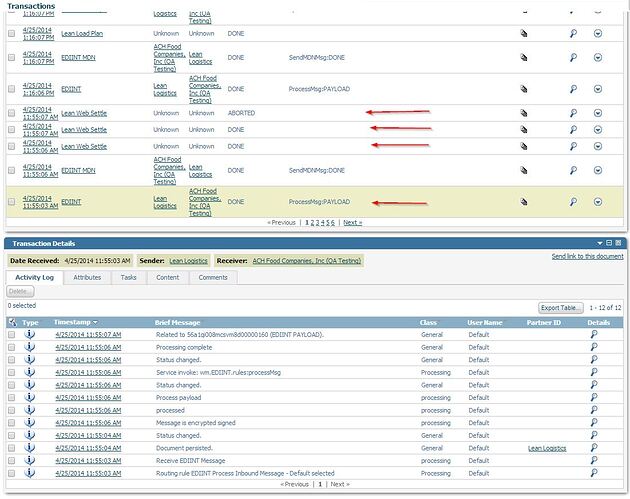Open action menu for 1:16:06 PM EDIINT row
Viewport: 630px width, 499px height.
(598, 89)
